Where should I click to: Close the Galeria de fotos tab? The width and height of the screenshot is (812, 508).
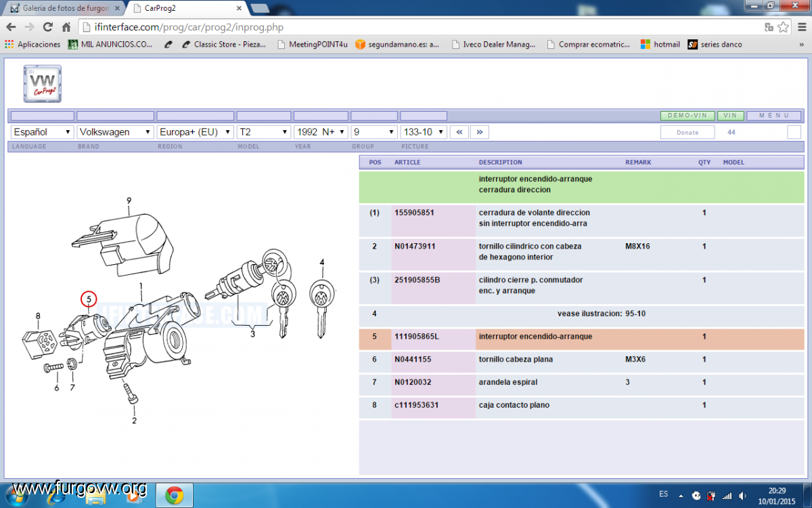(x=118, y=9)
